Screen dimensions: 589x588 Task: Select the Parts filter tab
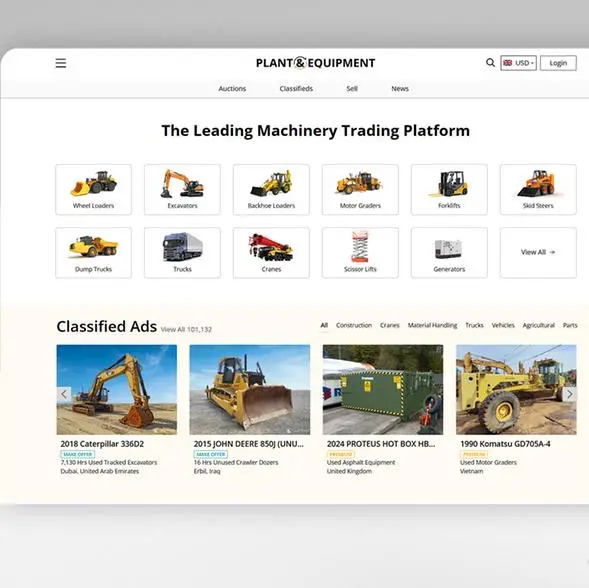pyautogui.click(x=570, y=325)
